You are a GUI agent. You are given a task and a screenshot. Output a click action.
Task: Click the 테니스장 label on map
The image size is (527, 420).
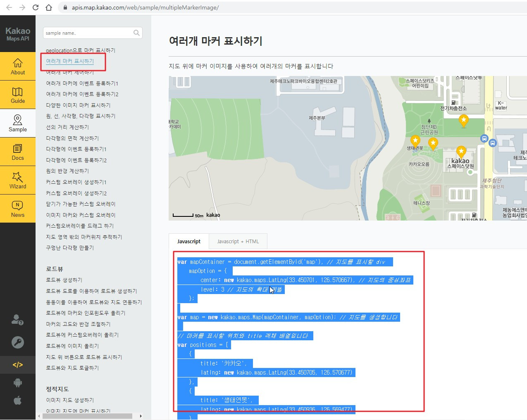coord(422,203)
